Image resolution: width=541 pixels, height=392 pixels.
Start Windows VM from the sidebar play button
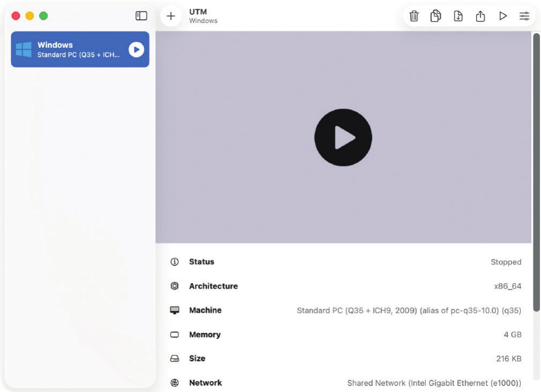(136, 49)
